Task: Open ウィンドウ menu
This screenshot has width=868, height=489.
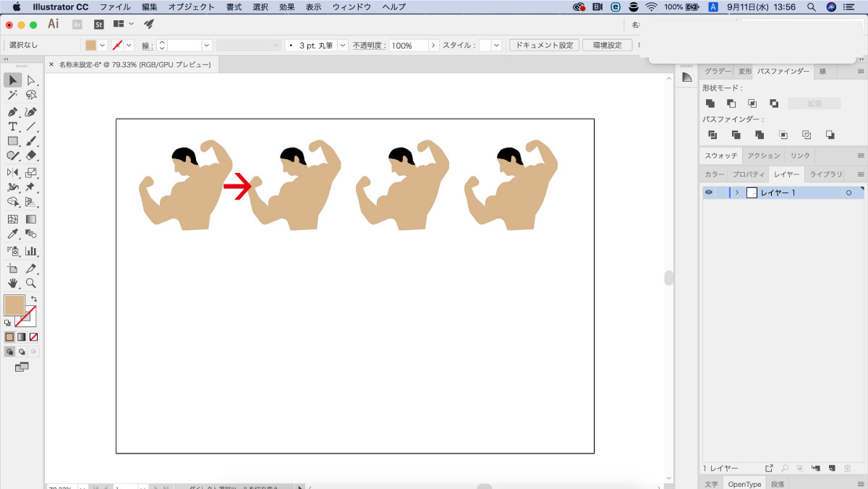Action: tap(352, 7)
